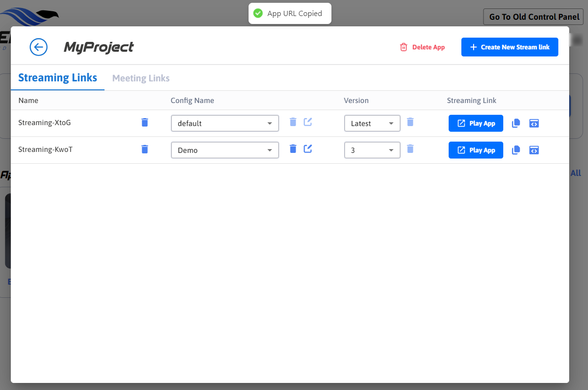Image resolution: width=588 pixels, height=390 pixels.
Task: Delete the Streaming-KwoT stream link
Action: [145, 149]
